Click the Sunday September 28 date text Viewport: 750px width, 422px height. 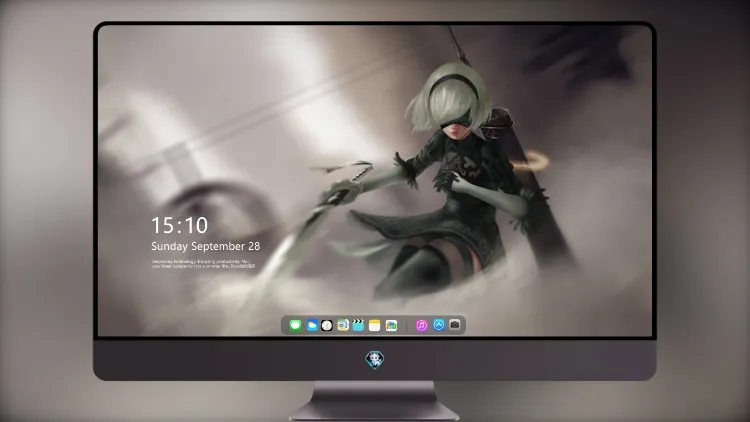(x=206, y=246)
